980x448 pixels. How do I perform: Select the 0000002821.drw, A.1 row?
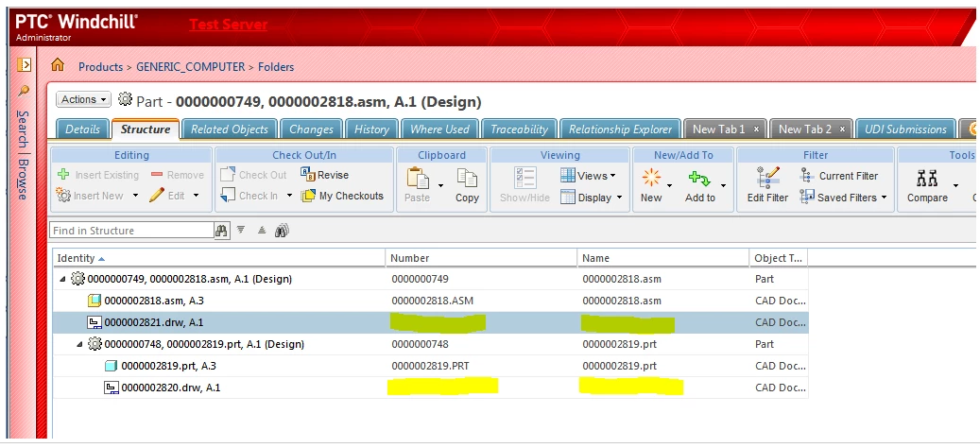tap(431, 323)
